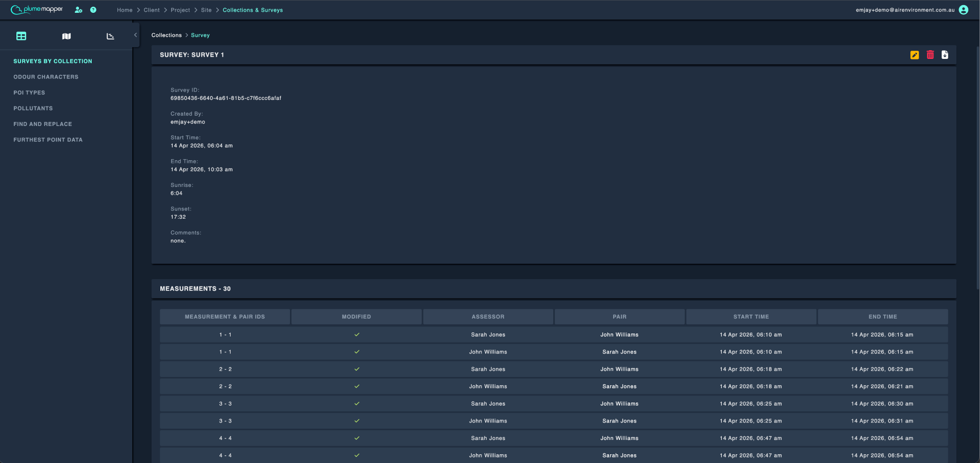Select the table view icon in sidebar

pos(21,36)
